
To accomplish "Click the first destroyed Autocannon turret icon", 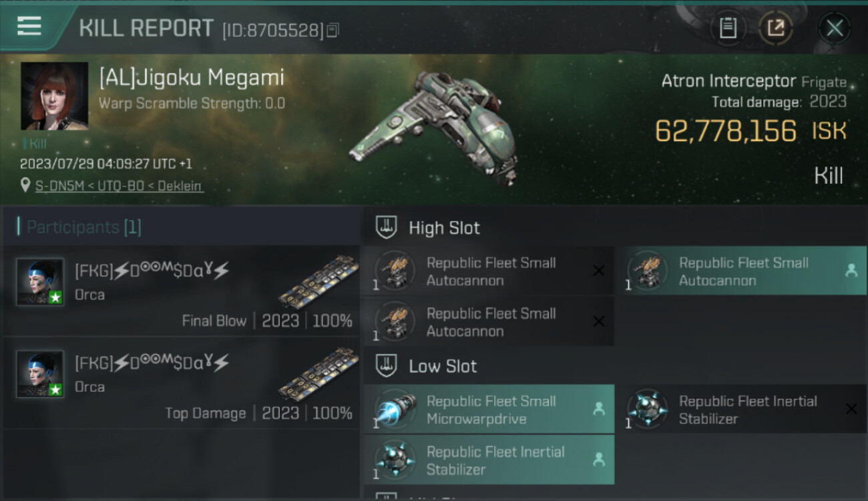I will (395, 271).
